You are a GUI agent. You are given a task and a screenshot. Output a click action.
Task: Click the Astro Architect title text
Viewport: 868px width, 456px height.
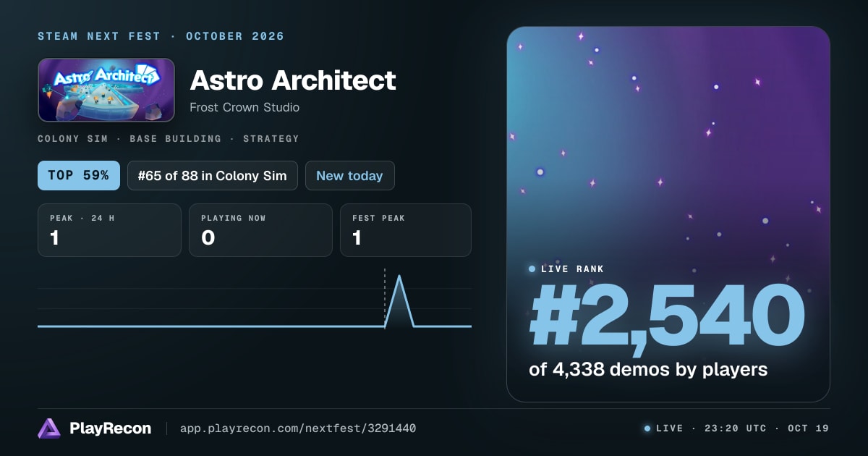[x=293, y=80]
